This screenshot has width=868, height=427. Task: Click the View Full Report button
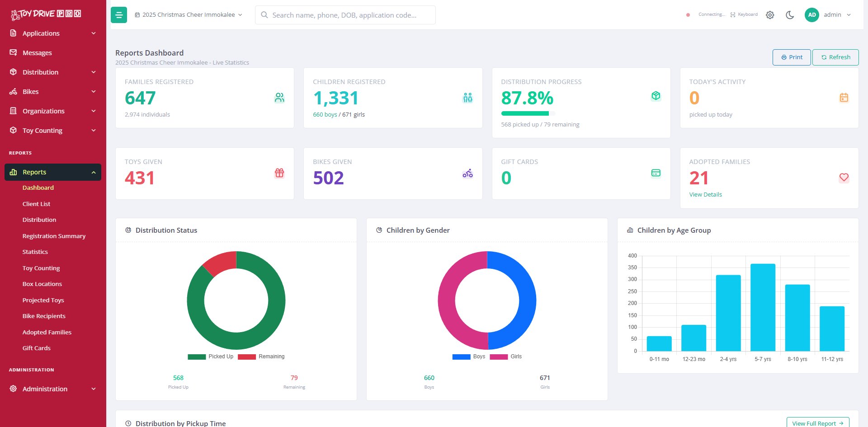(818, 423)
